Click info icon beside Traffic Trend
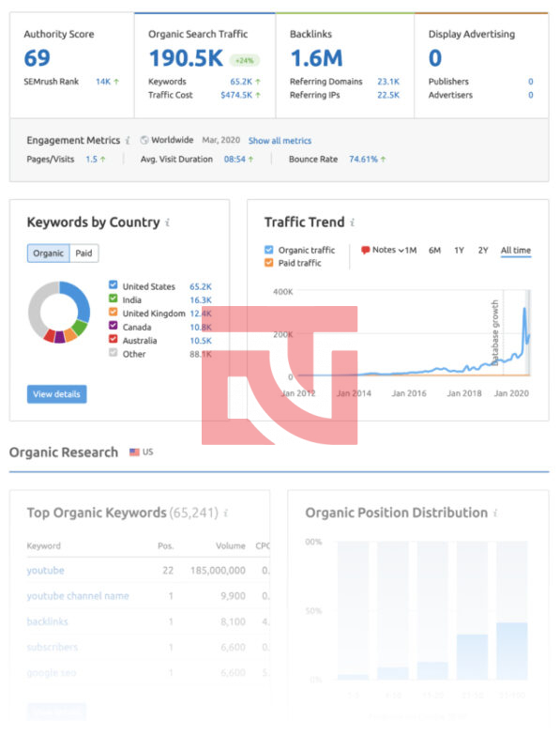The image size is (560, 751). click(x=352, y=222)
